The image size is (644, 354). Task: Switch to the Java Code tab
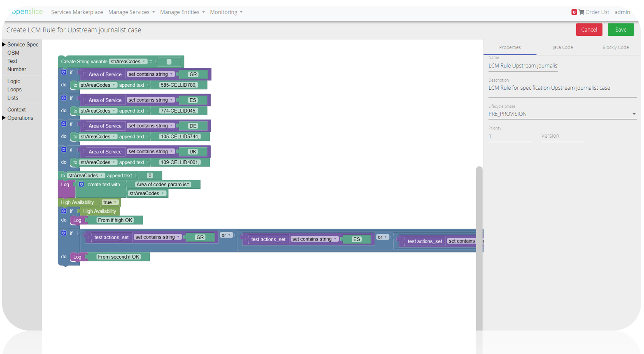(x=562, y=47)
